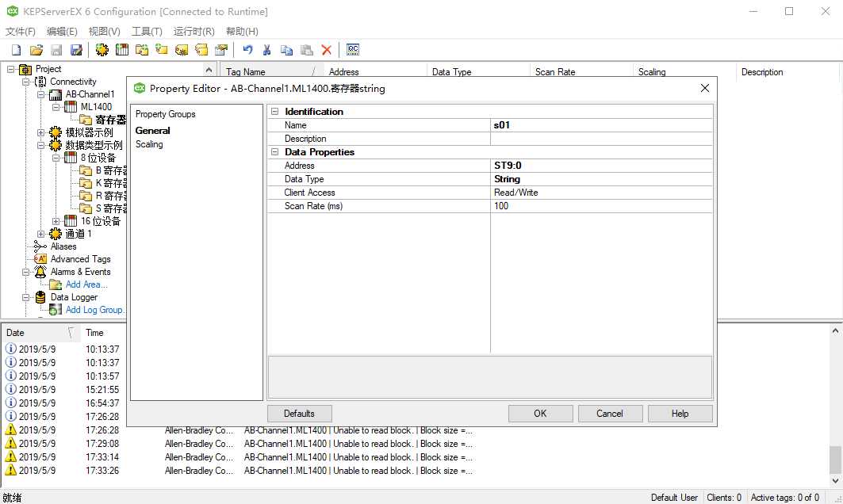Collapse the 数据类型示例 channel node
Screen dimensions: 843x504
point(40,146)
